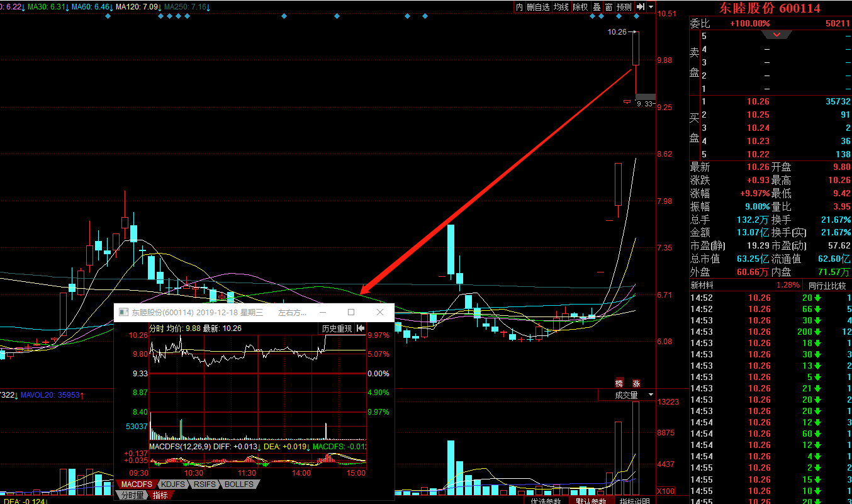The image size is (852, 504).
Task: Click the back arrow icon beside 历史重现
Action: (x=361, y=328)
